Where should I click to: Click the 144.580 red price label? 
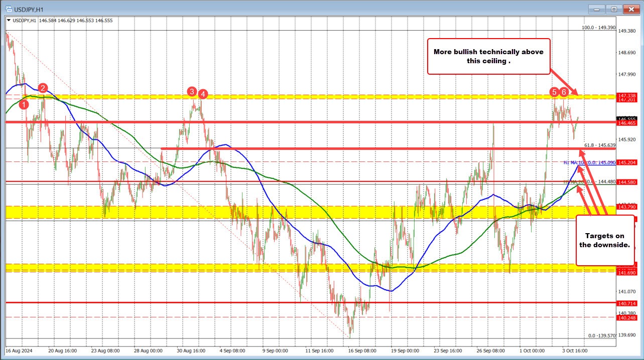628,183
